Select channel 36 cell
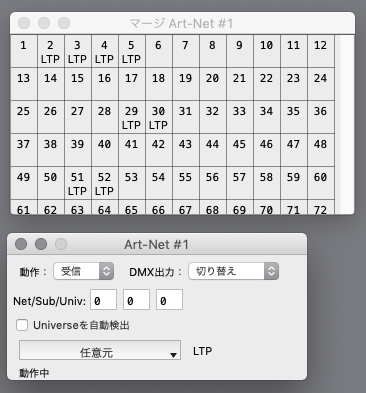The image size is (366, 393). point(321,117)
